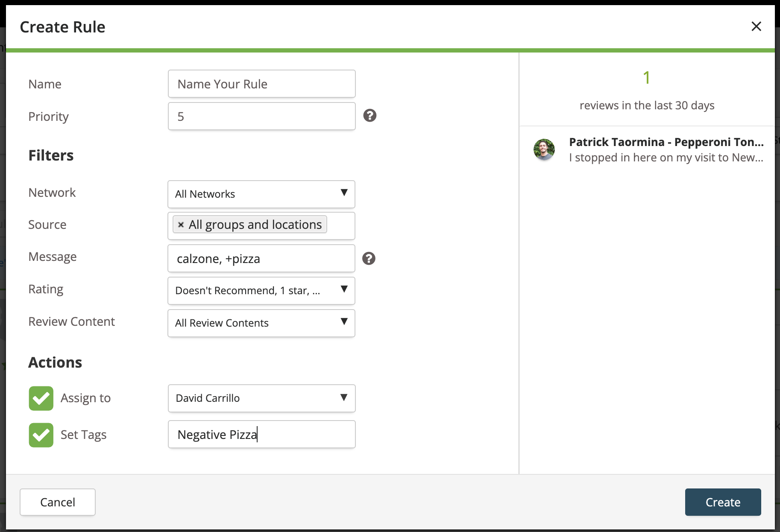Click Patrick Taormina's avatar

[544, 149]
